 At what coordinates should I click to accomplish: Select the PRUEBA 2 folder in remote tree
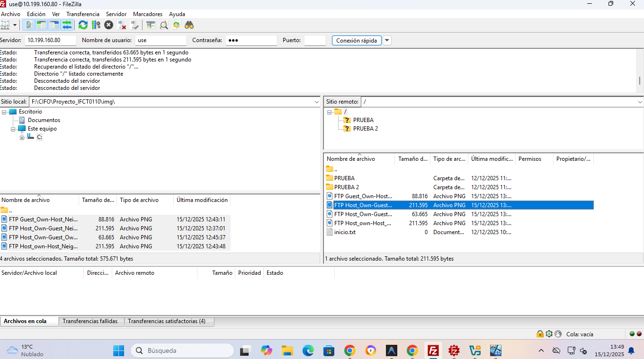pyautogui.click(x=365, y=129)
